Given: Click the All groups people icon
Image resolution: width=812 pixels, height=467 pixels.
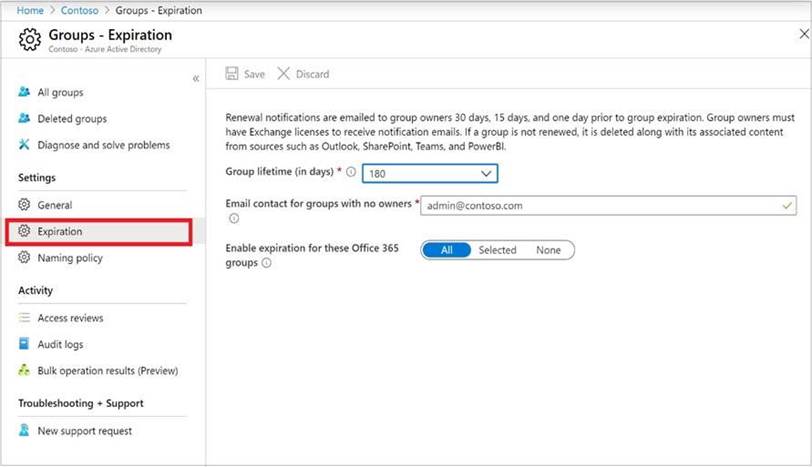Looking at the screenshot, I should (x=25, y=92).
